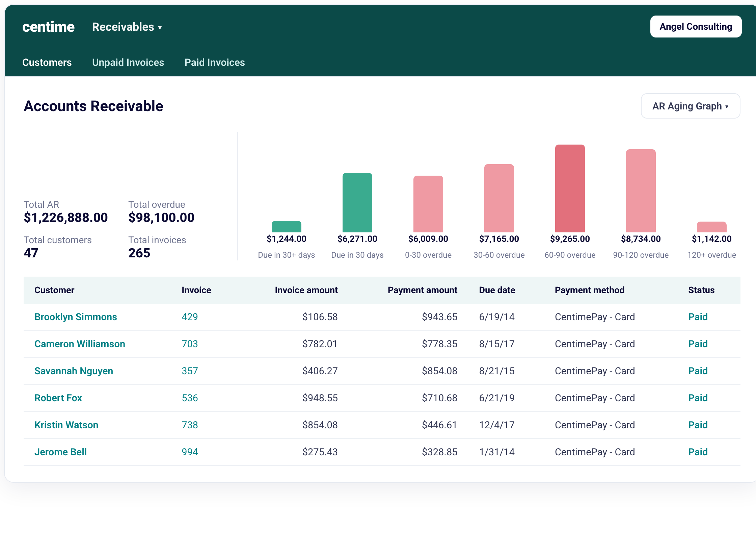The width and height of the screenshot is (756, 558).
Task: Click the Total invoices count 265
Action: coord(139,253)
